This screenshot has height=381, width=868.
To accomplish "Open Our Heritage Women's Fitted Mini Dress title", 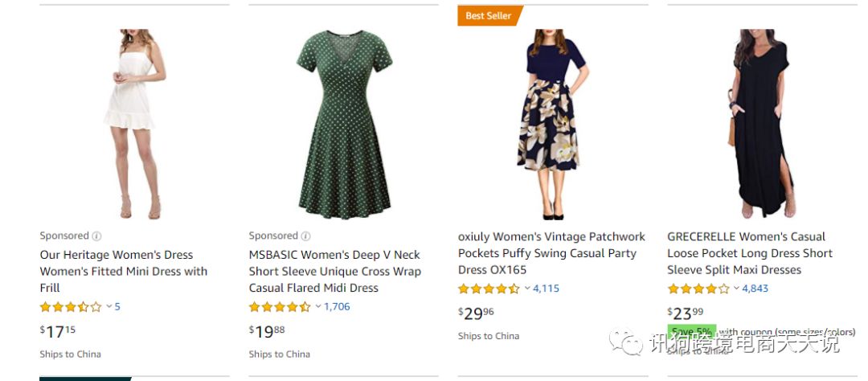I will click(x=124, y=271).
